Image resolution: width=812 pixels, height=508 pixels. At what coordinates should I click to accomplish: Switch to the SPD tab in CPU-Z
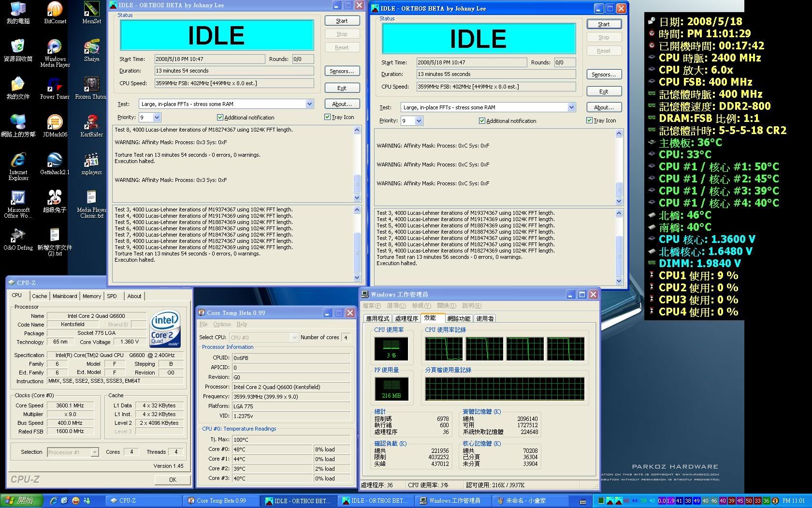(112, 296)
